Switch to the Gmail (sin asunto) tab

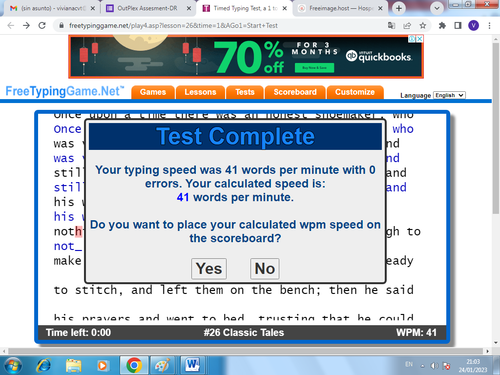(x=53, y=8)
